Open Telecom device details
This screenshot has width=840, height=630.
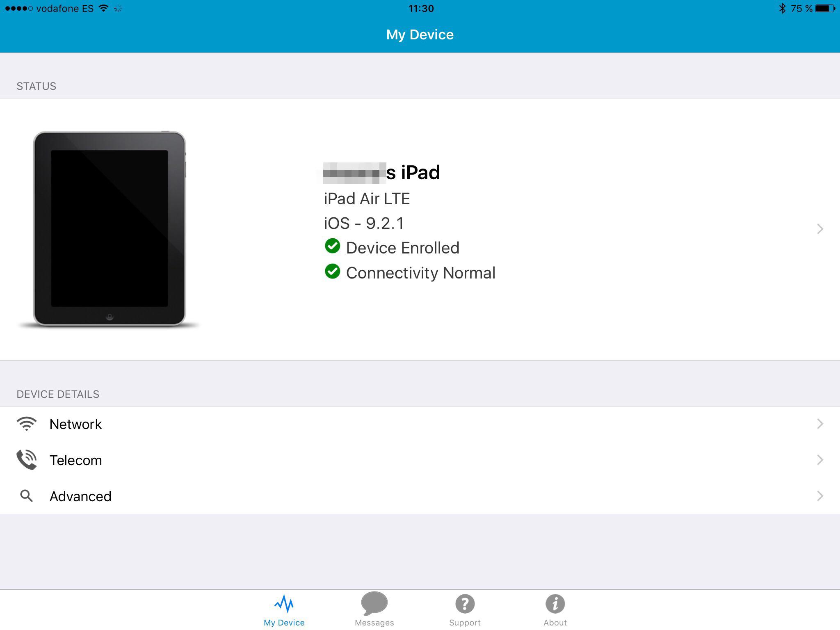[x=420, y=460]
